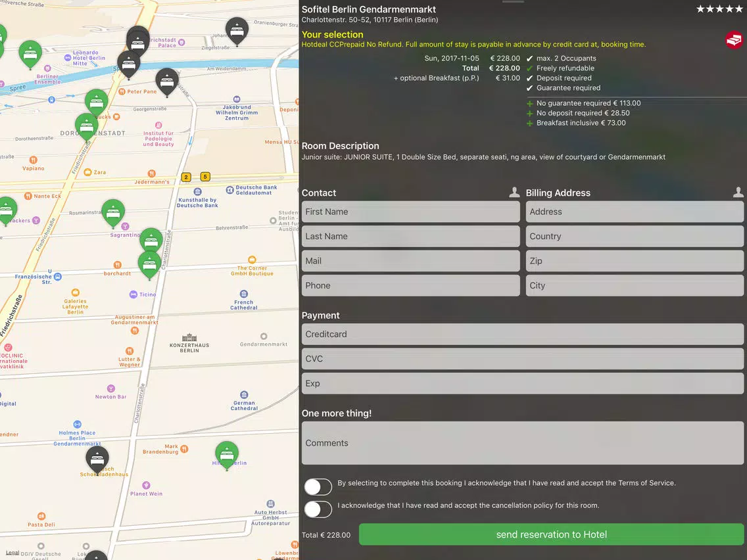747x560 pixels.
Task: Tap the Konzerthaus Berlin landmark icon
Action: [x=189, y=338]
